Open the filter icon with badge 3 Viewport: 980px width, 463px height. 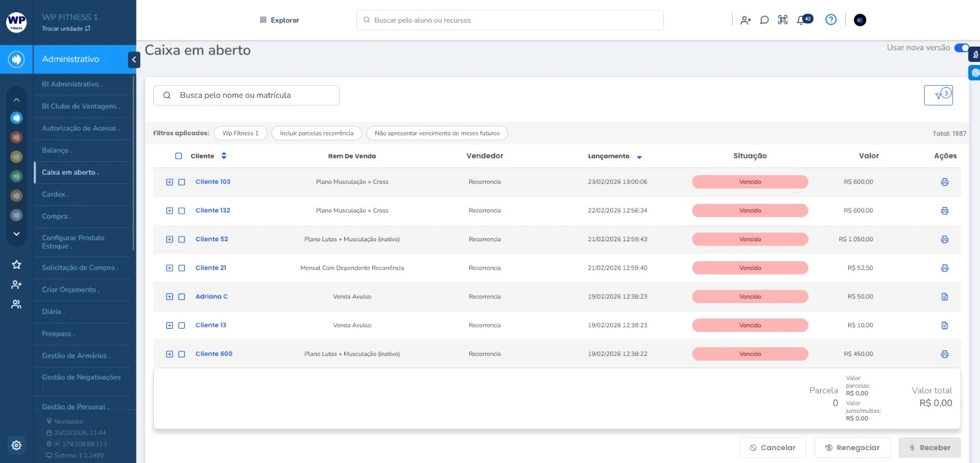pos(938,96)
